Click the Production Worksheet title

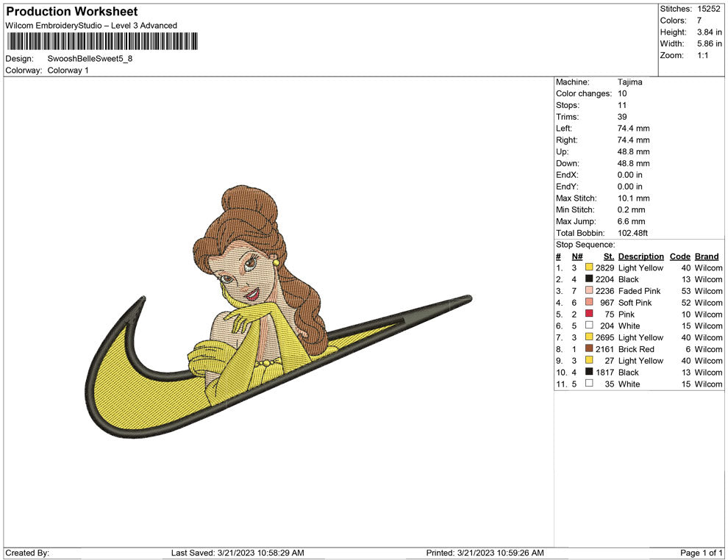(x=71, y=12)
